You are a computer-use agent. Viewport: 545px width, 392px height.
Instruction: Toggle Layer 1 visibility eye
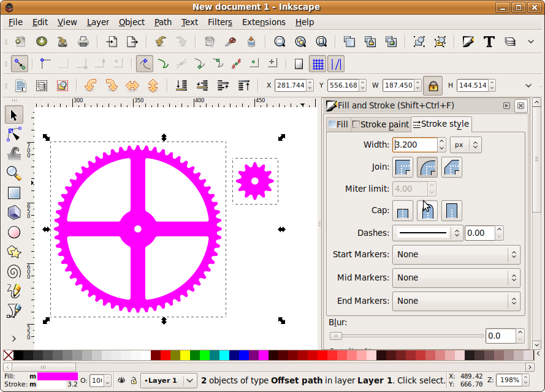pyautogui.click(x=121, y=380)
